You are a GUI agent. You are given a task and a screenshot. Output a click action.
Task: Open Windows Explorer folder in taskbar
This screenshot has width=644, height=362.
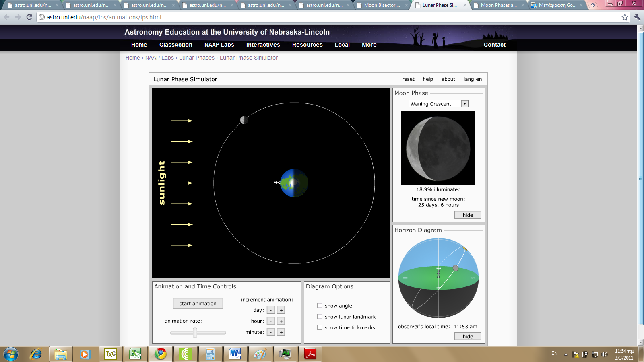pos(61,354)
